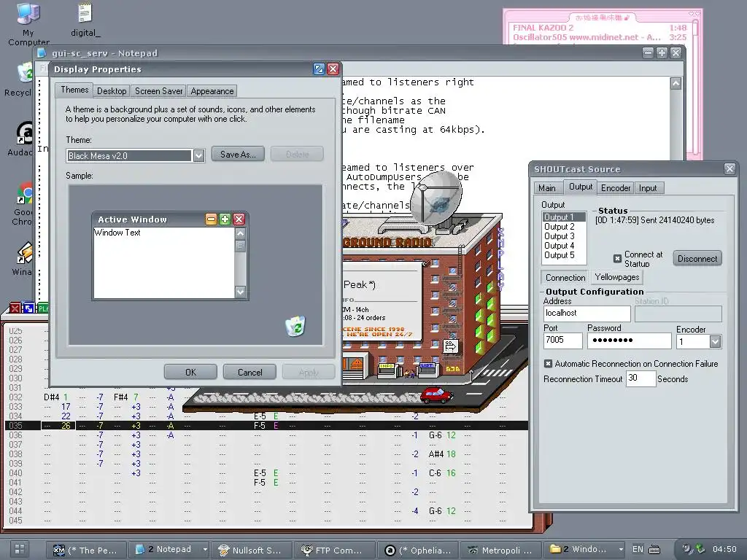Click the Notepad scrollbar up arrow

coord(676,84)
